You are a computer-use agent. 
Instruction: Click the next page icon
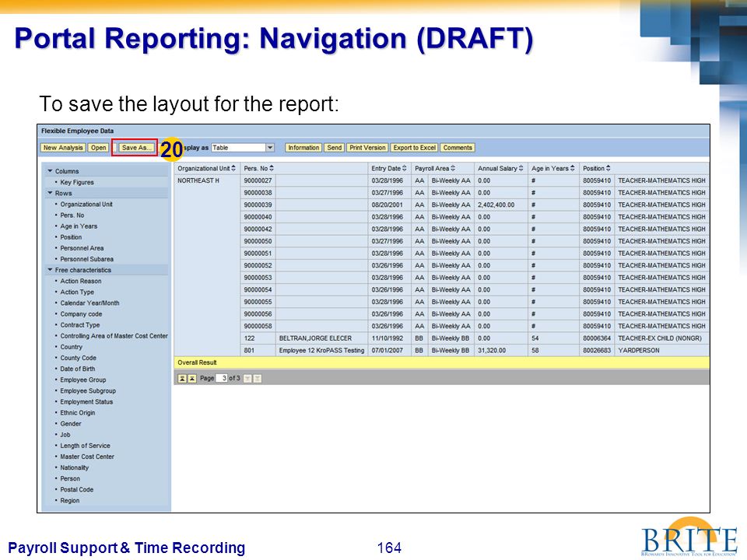247,378
